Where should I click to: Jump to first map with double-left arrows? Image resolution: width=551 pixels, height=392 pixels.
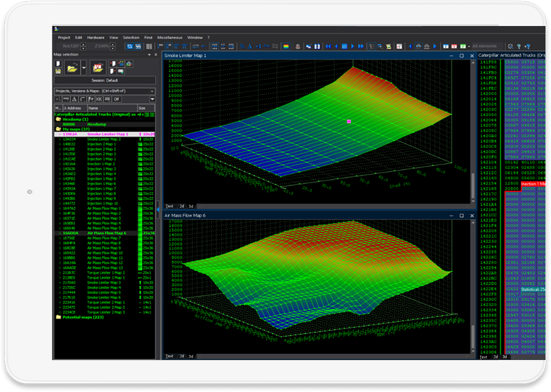point(328,47)
